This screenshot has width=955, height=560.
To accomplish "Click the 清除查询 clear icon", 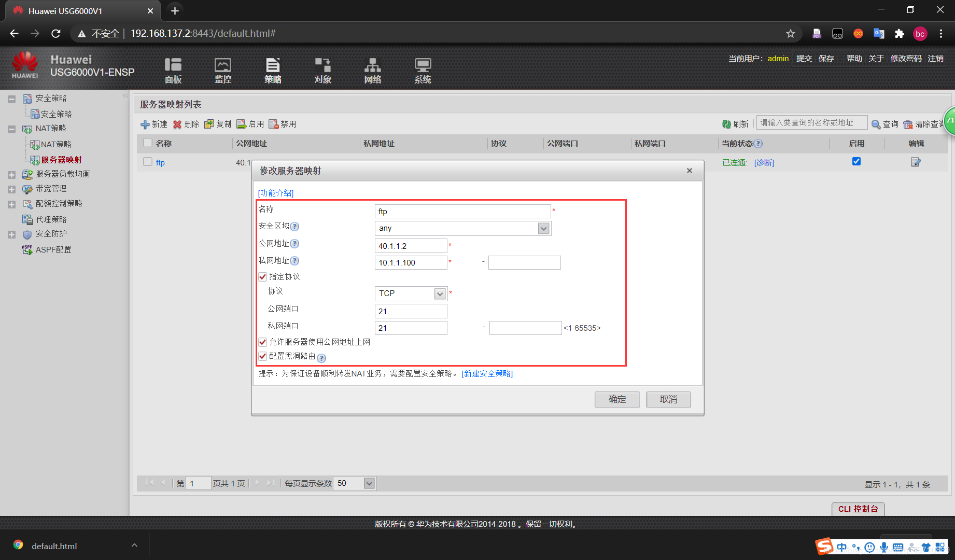I will [x=908, y=124].
